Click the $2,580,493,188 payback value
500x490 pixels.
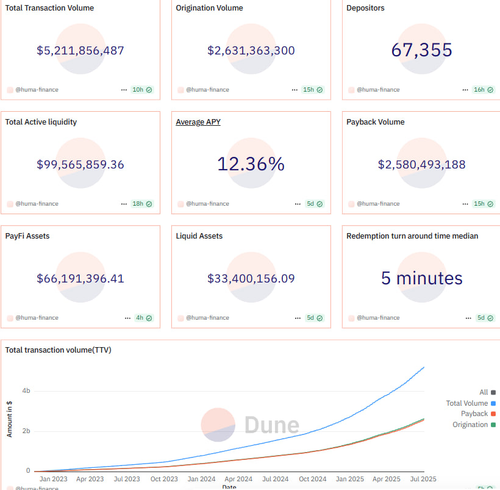pyautogui.click(x=422, y=164)
